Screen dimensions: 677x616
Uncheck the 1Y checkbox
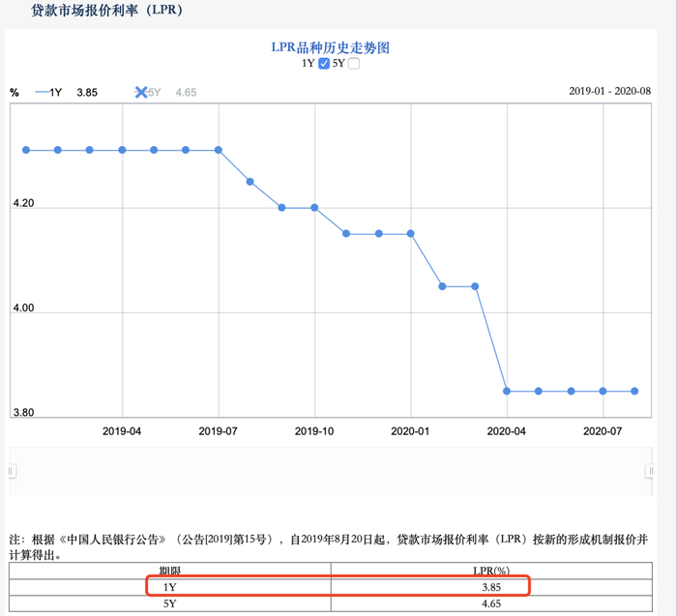click(x=324, y=64)
